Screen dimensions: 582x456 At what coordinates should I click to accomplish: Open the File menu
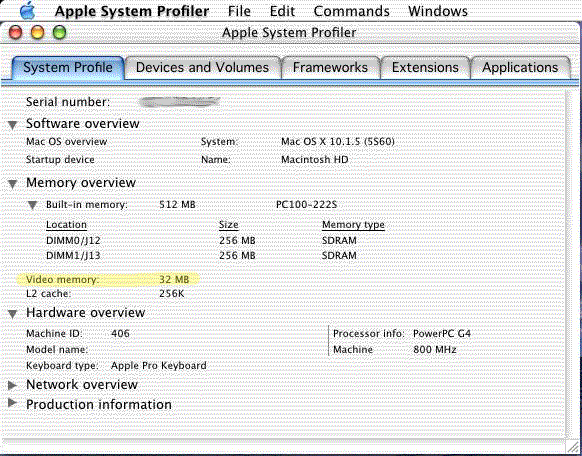click(x=239, y=11)
